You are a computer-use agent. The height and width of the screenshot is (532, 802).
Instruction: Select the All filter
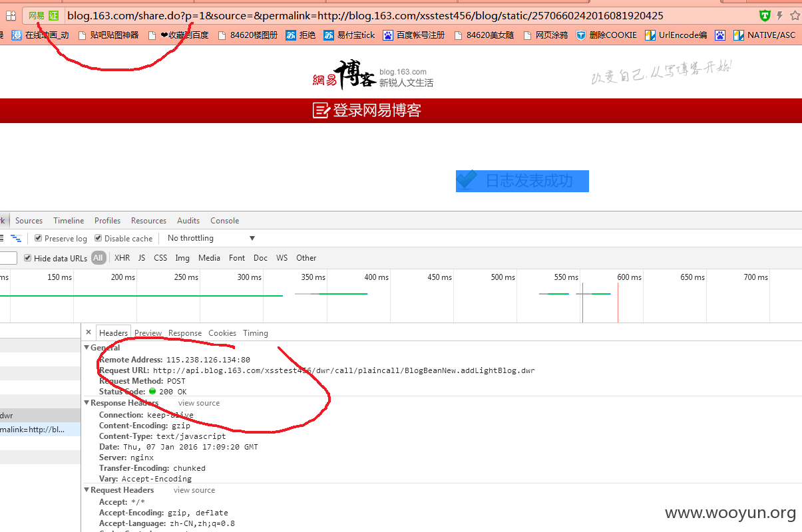pos(99,258)
